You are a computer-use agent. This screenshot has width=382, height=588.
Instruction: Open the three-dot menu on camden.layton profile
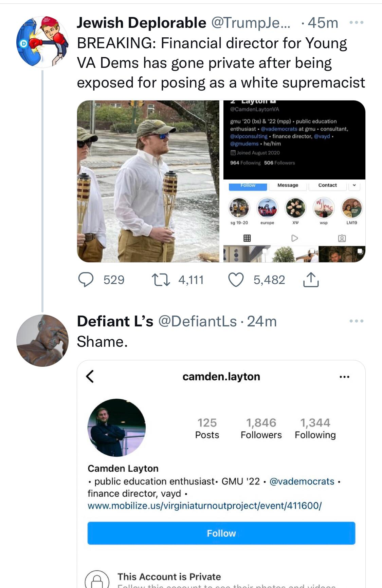344,377
